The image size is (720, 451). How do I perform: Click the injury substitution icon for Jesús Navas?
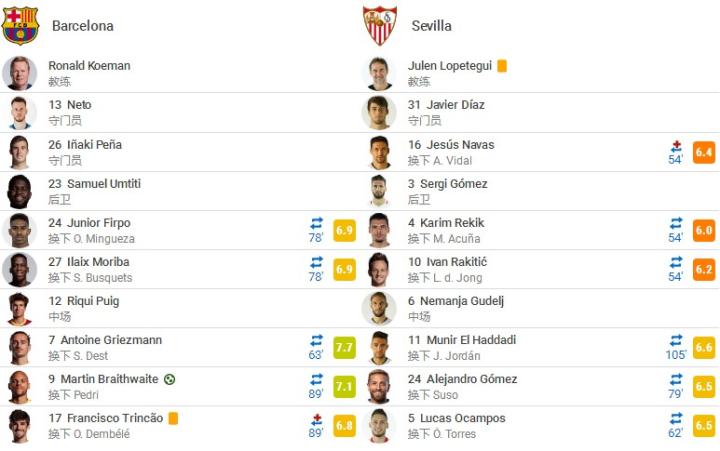(676, 145)
